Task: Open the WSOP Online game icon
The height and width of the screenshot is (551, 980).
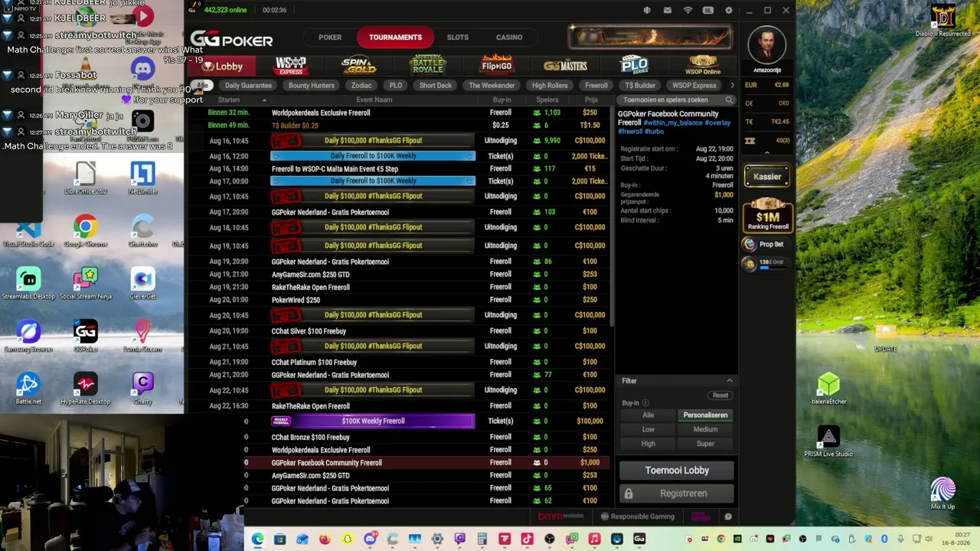Action: pyautogui.click(x=703, y=66)
